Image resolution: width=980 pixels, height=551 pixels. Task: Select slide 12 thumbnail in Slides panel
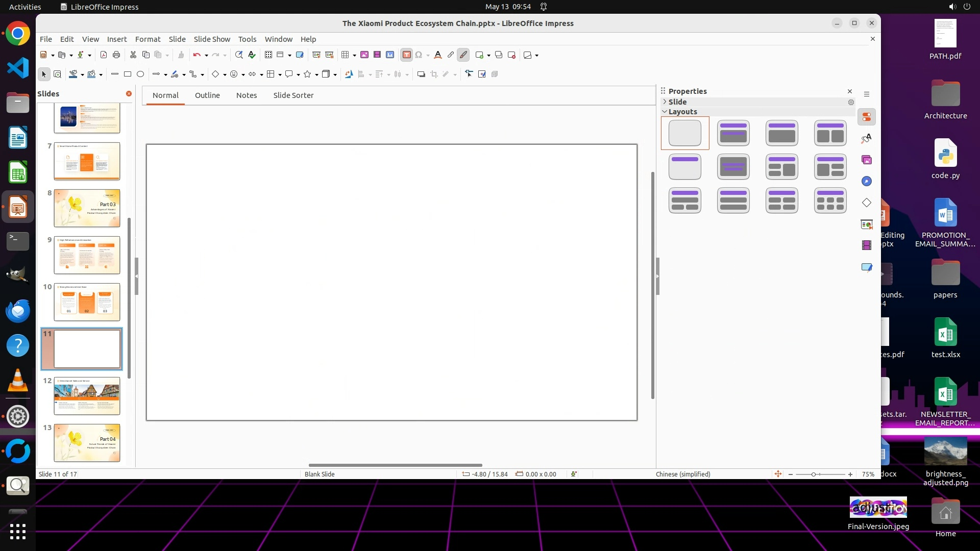point(87,396)
